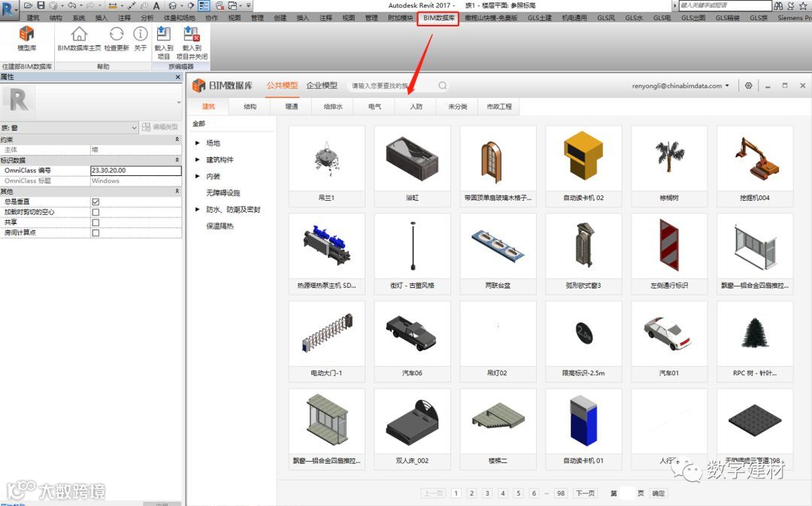Expand the 建筑构件 tree node
Image resolution: width=812 pixels, height=506 pixels.
click(x=197, y=159)
